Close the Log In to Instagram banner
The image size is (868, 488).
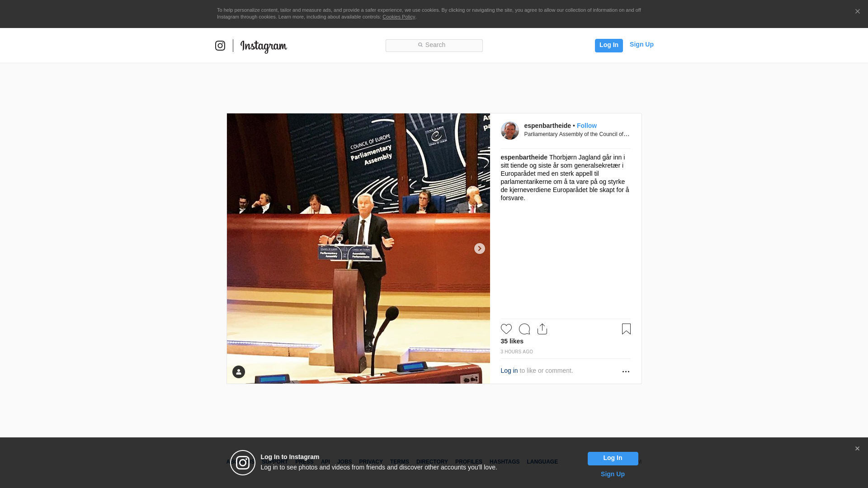coord(857,449)
